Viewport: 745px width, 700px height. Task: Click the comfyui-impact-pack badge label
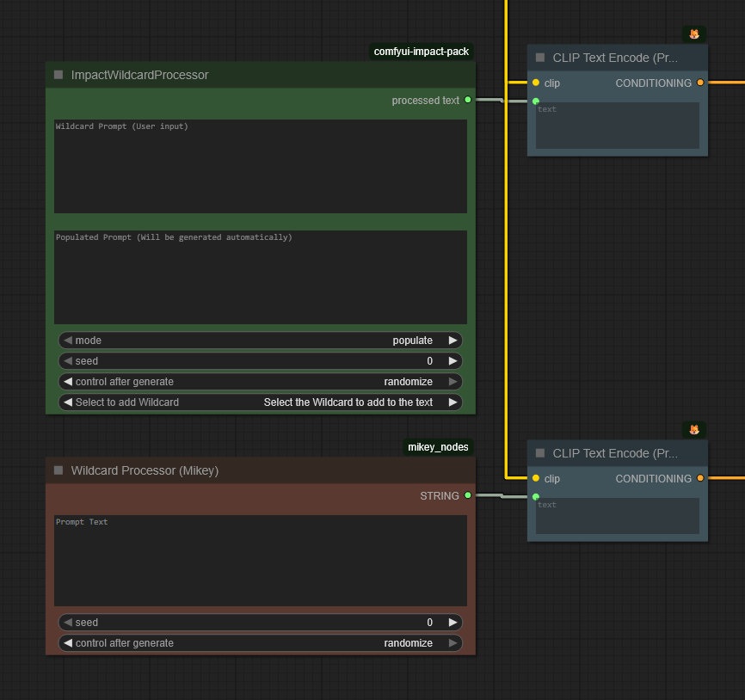click(422, 52)
